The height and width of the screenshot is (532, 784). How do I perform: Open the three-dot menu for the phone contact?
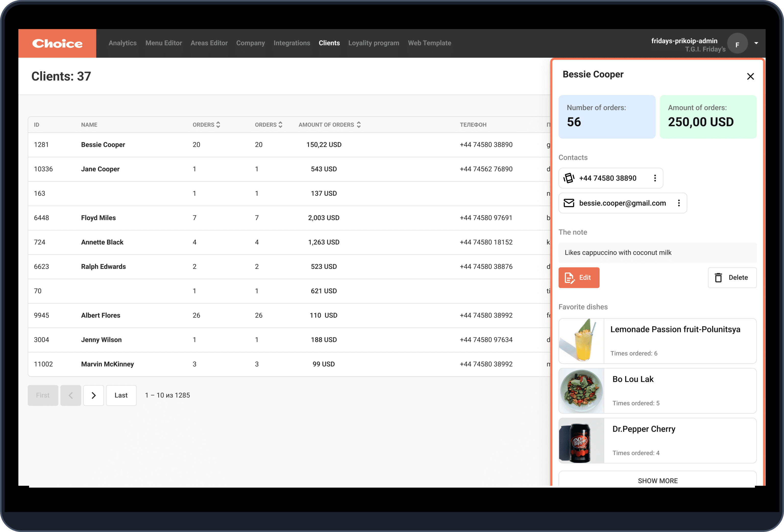click(x=655, y=178)
